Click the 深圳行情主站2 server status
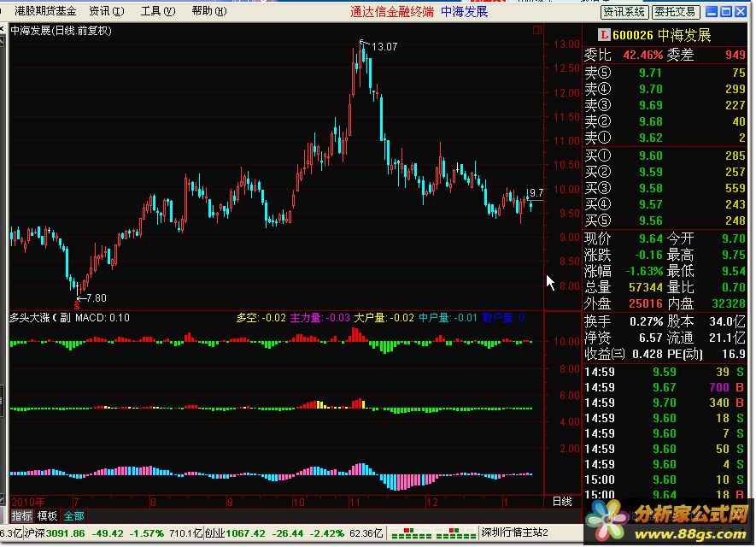 515,533
